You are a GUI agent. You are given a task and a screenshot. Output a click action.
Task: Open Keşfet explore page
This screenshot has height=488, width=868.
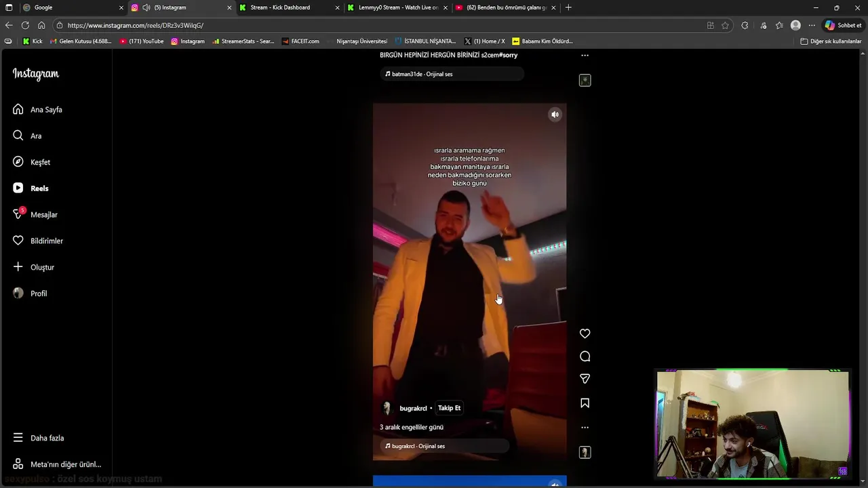pyautogui.click(x=32, y=162)
